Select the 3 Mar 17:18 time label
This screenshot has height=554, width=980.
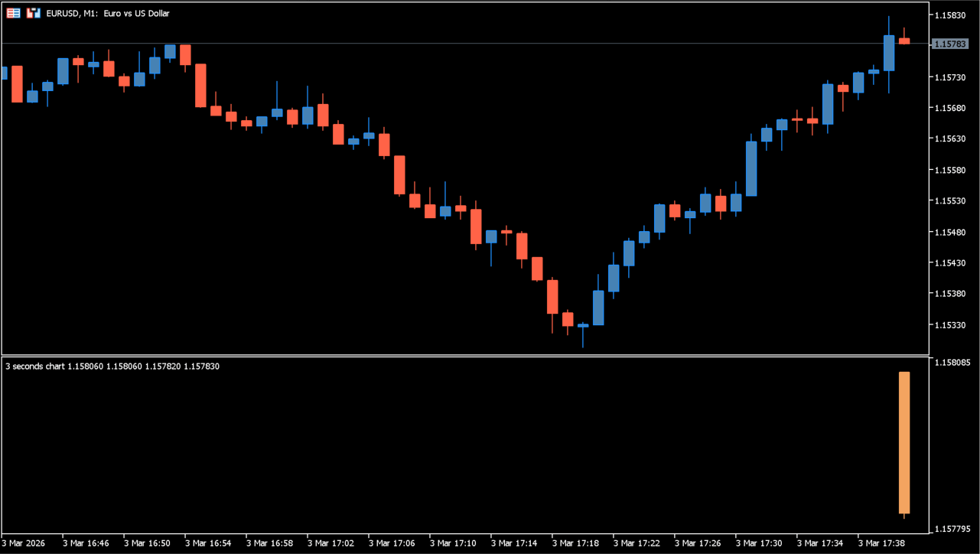pos(578,543)
